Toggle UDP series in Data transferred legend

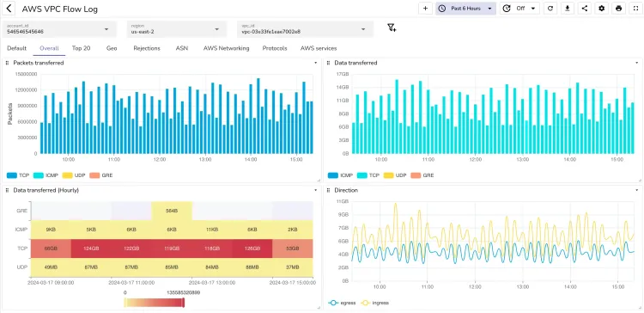point(395,175)
